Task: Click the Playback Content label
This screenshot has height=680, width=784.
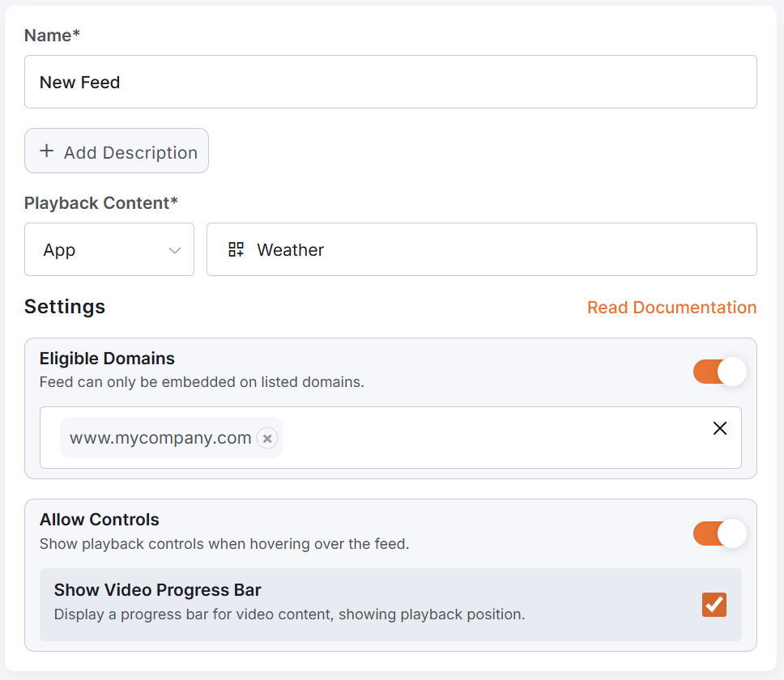Action: pyautogui.click(x=101, y=203)
